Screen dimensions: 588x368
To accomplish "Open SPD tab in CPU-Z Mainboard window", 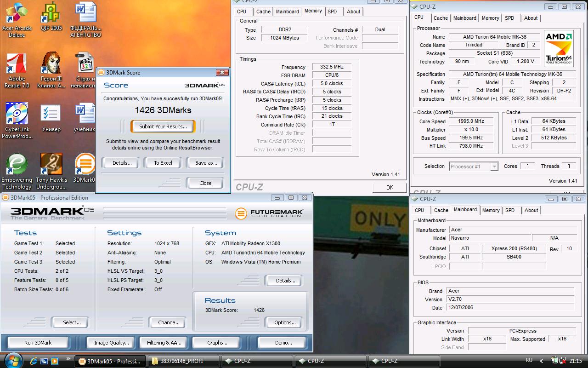I will (510, 210).
